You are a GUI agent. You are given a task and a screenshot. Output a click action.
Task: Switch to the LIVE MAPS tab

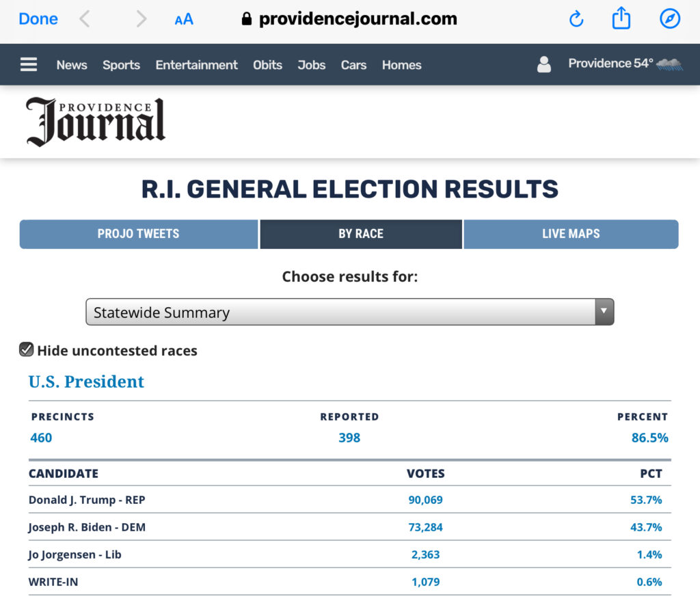coord(571,234)
